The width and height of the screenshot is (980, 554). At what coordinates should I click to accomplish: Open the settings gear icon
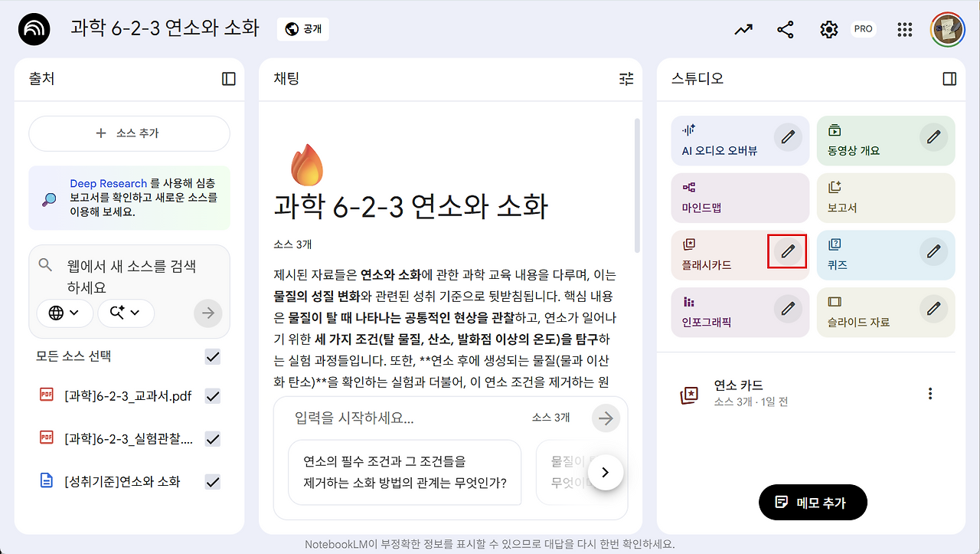point(828,29)
